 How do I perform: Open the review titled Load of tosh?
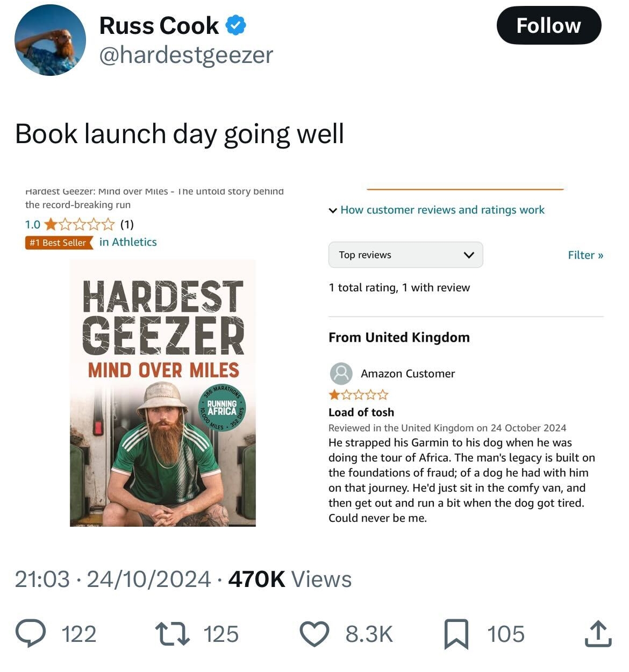tap(361, 412)
